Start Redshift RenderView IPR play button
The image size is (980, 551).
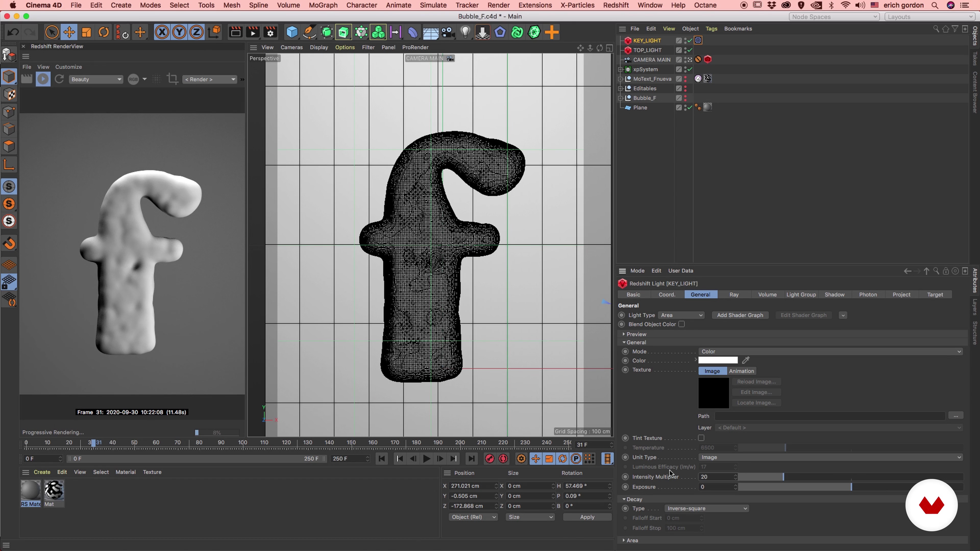(x=43, y=79)
